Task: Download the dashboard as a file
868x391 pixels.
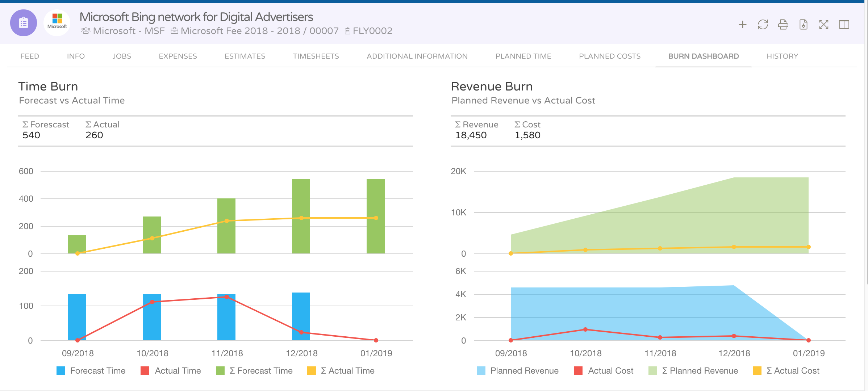Action: pos(804,24)
